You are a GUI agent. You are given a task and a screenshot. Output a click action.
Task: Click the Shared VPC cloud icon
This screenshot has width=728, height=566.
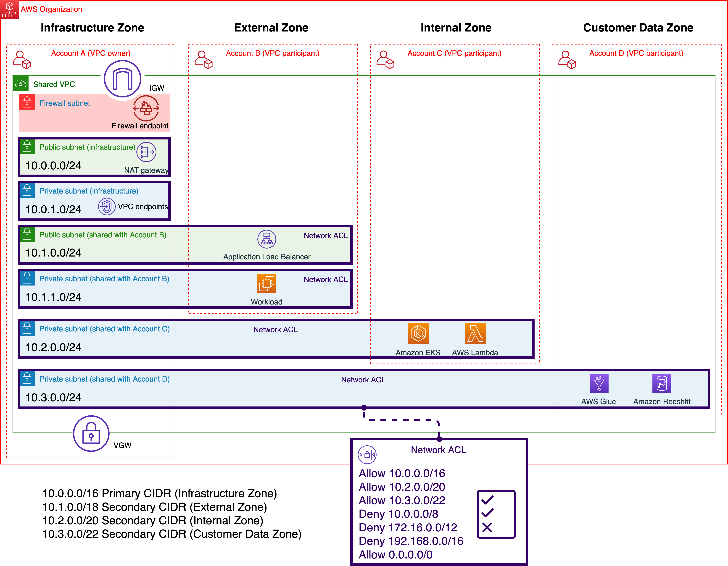pyautogui.click(x=21, y=84)
